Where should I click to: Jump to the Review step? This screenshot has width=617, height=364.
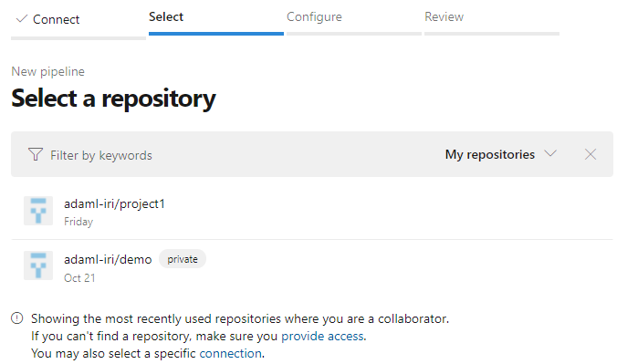[444, 17]
